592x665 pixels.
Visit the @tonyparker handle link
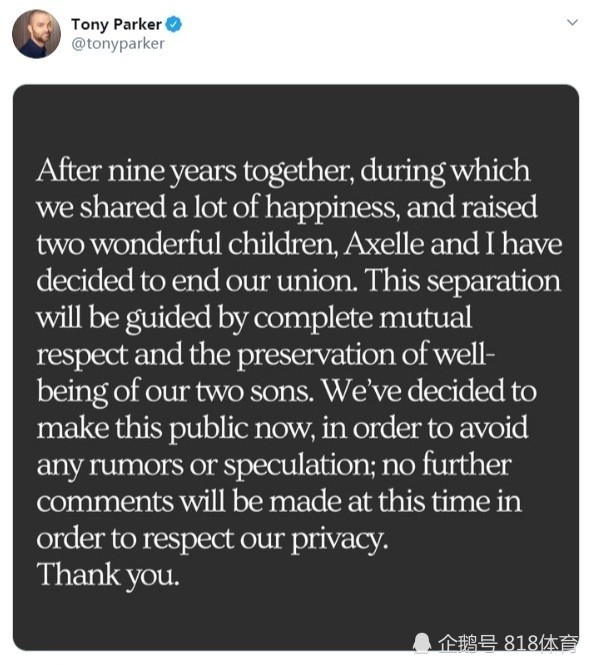coord(117,44)
